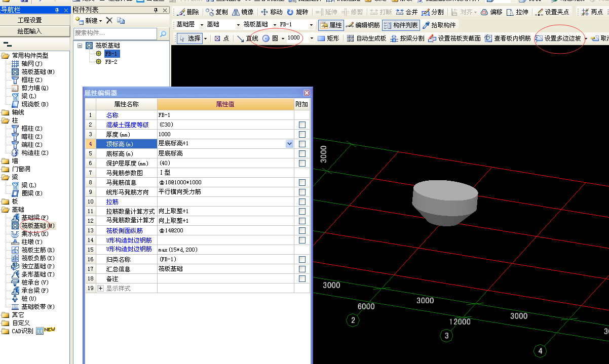Select FB-1 in component tree
The width and height of the screenshot is (609, 364).
(111, 54)
